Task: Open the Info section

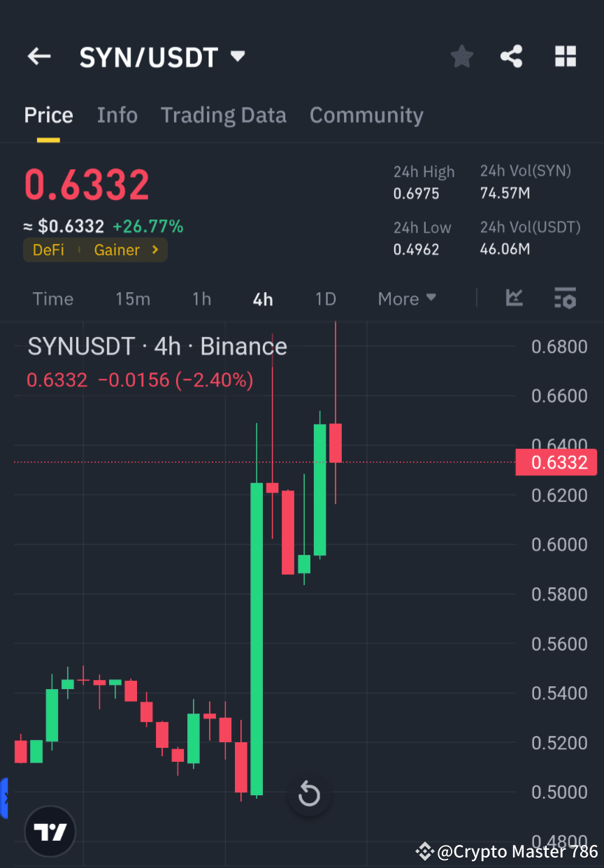Action: pos(117,115)
